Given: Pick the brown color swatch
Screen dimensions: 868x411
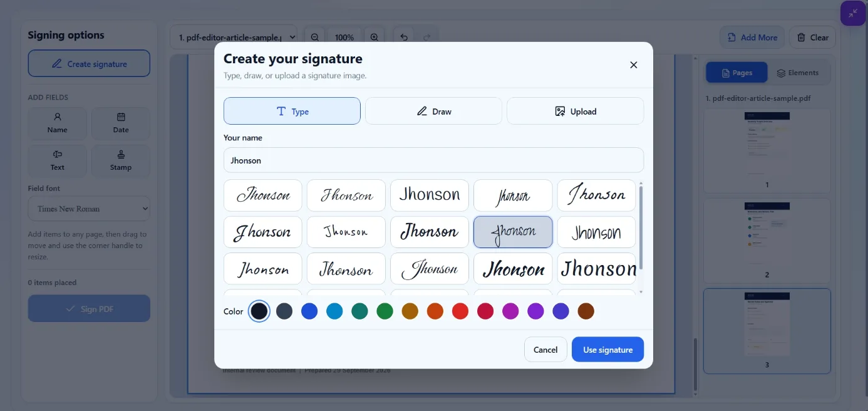Looking at the screenshot, I should click(586, 311).
